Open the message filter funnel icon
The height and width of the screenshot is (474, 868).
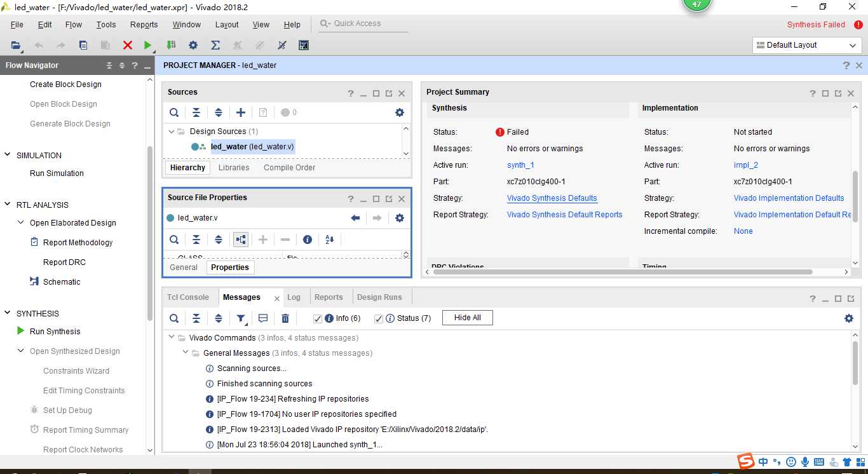(241, 318)
